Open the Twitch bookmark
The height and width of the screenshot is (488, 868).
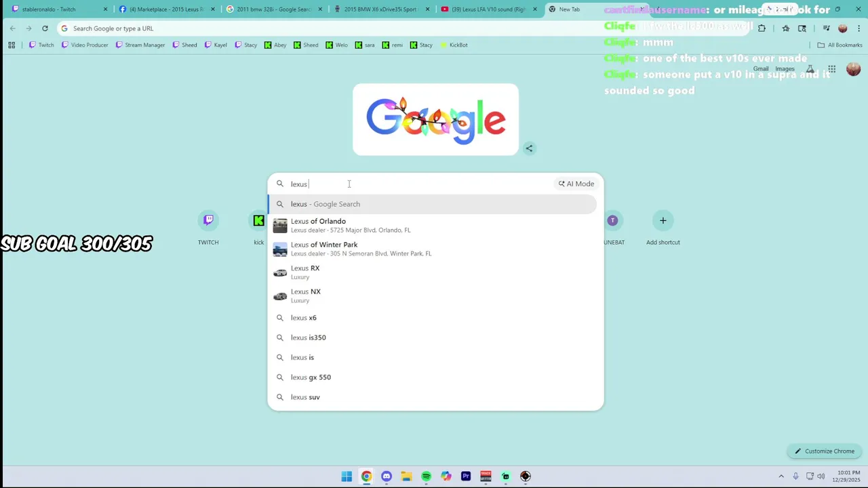point(41,45)
